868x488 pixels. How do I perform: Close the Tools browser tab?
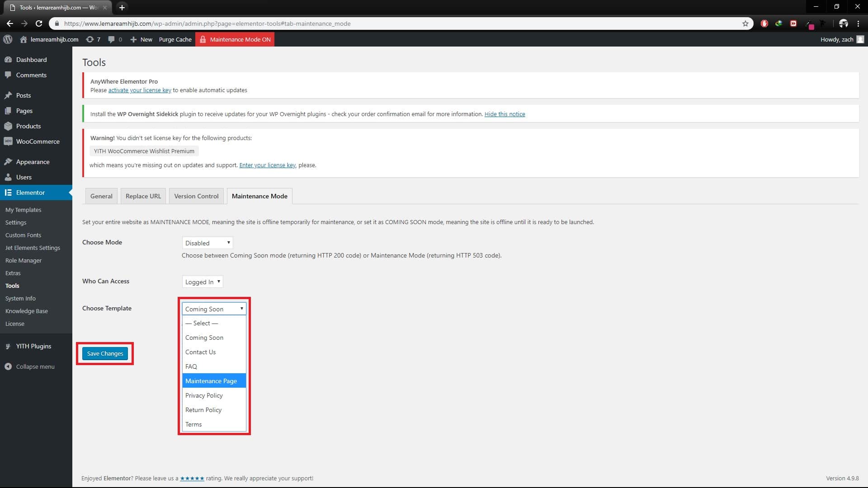coord(104,8)
